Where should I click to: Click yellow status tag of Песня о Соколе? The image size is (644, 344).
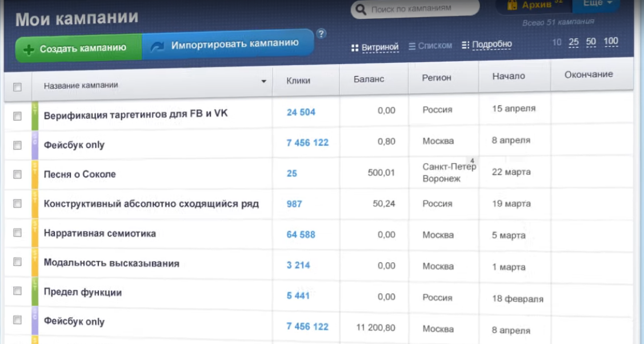click(x=35, y=174)
